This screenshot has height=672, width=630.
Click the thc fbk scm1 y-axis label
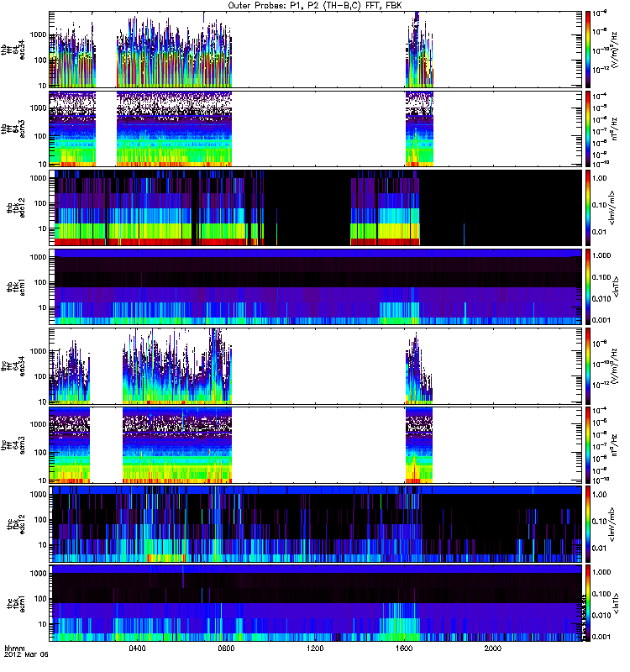16,603
